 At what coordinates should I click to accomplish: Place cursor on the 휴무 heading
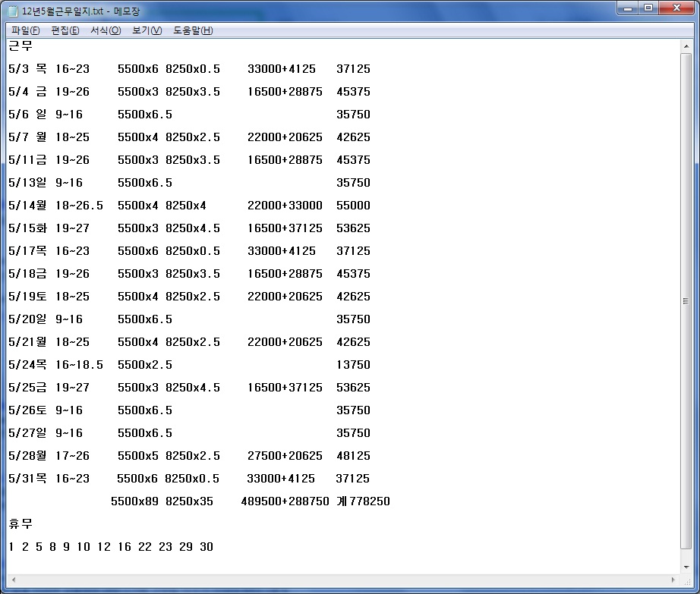20,524
